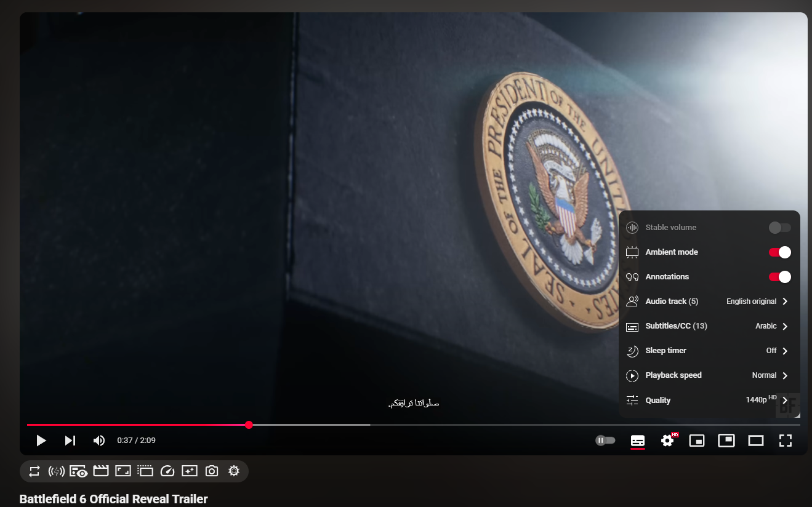Click the Ambient mode screen icon

[x=632, y=252]
